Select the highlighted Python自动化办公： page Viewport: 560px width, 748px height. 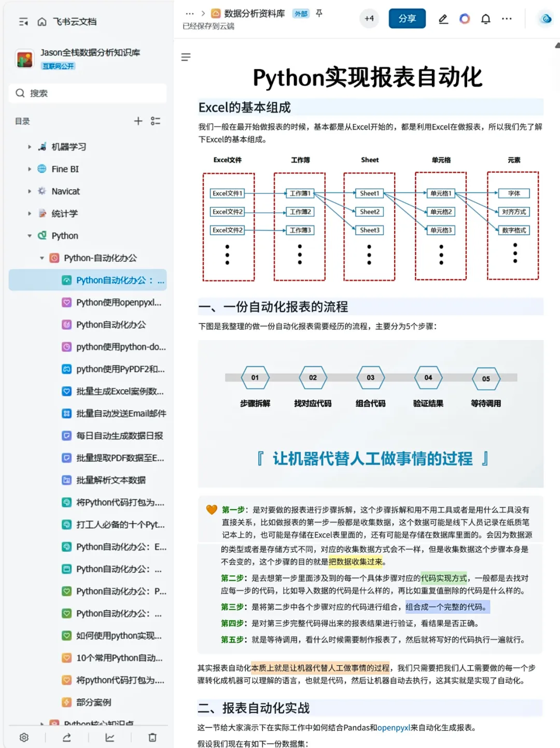88,280
